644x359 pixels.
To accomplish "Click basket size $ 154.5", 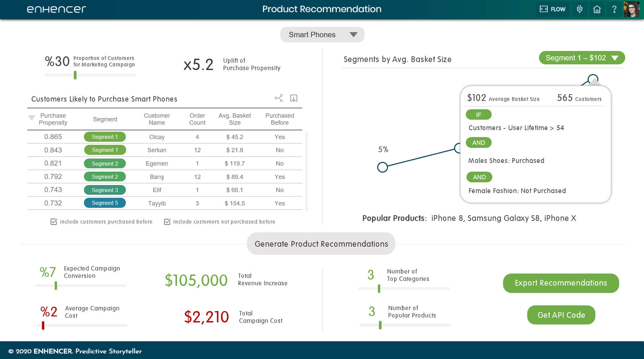I will coord(235,203).
